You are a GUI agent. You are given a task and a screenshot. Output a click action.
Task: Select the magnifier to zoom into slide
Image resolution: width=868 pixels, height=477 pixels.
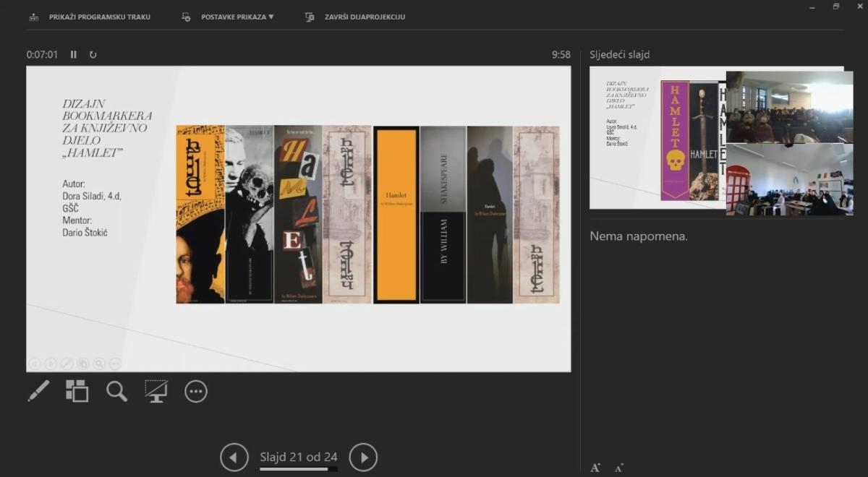click(x=116, y=391)
